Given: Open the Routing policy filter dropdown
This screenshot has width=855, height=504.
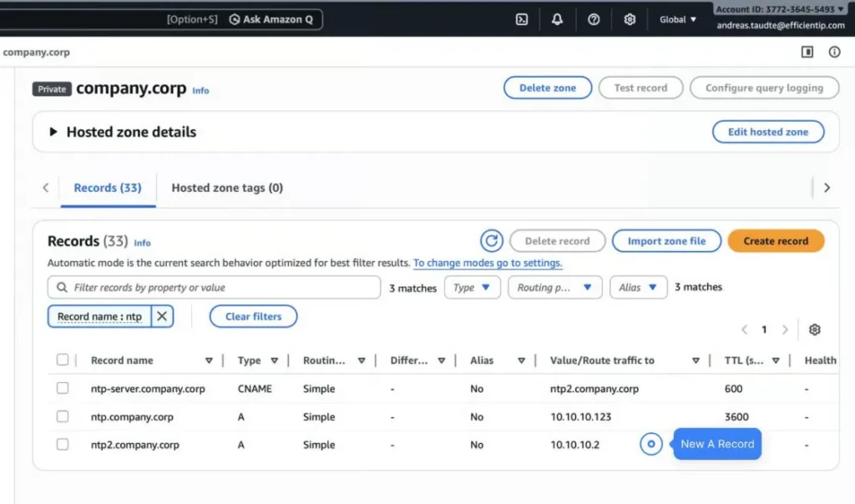Looking at the screenshot, I should point(555,287).
